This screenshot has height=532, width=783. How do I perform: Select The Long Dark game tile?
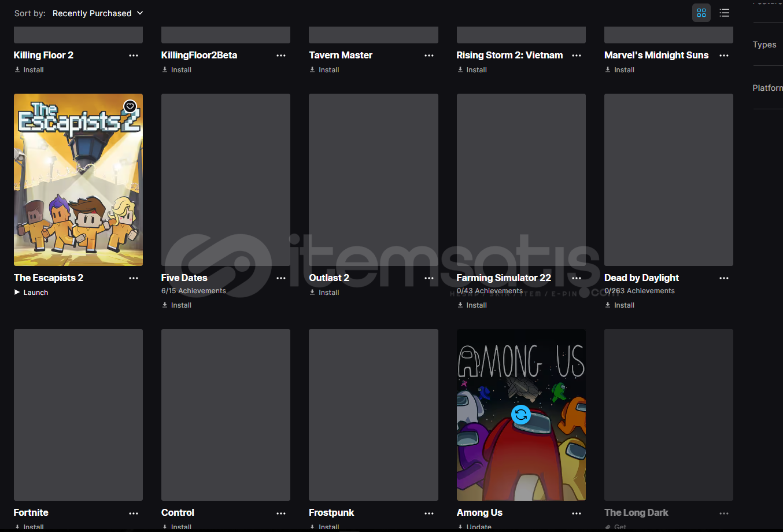coord(668,415)
